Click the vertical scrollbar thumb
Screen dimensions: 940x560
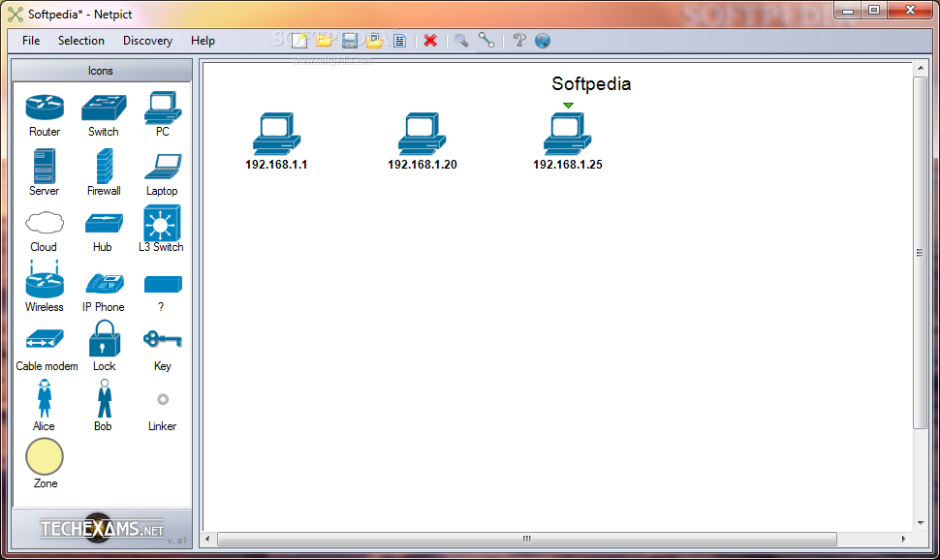coord(921,252)
